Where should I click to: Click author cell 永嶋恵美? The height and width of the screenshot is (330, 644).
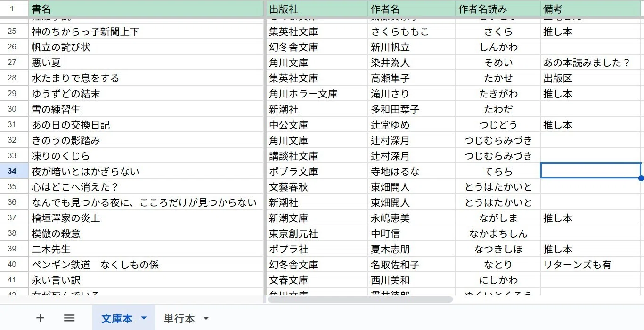[412, 218]
